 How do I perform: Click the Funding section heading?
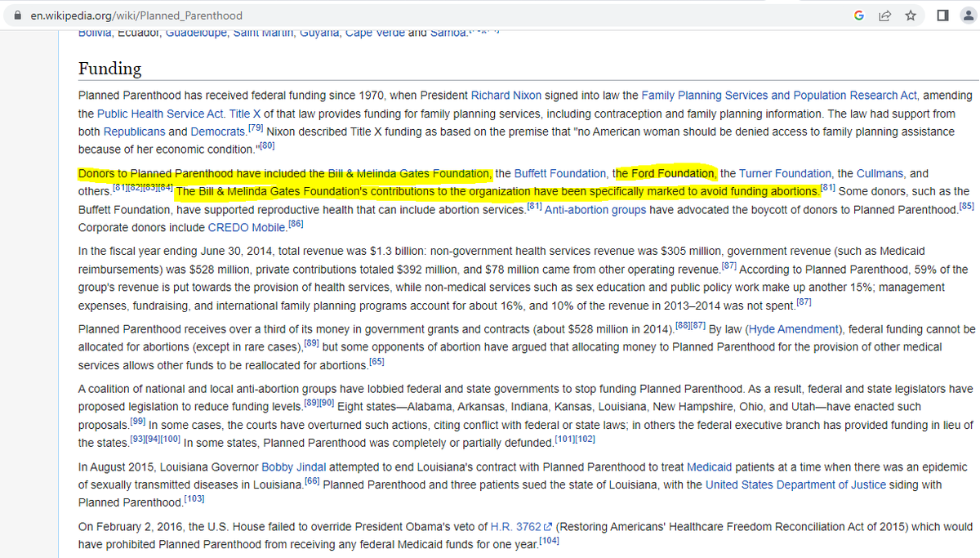point(109,69)
